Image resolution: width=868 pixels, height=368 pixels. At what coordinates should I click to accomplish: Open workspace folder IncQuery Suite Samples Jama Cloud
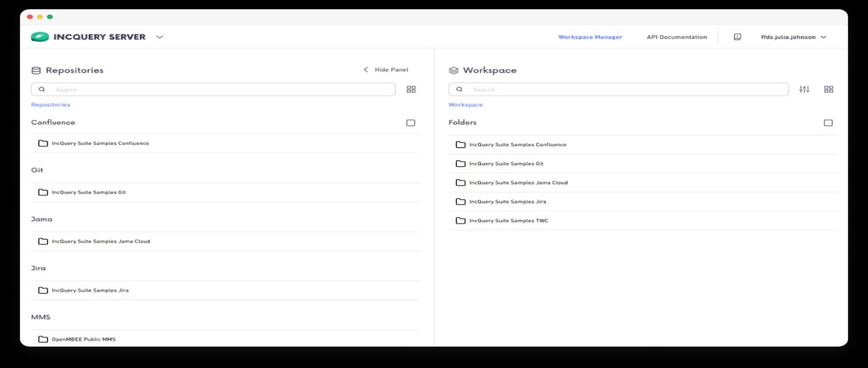643,183
